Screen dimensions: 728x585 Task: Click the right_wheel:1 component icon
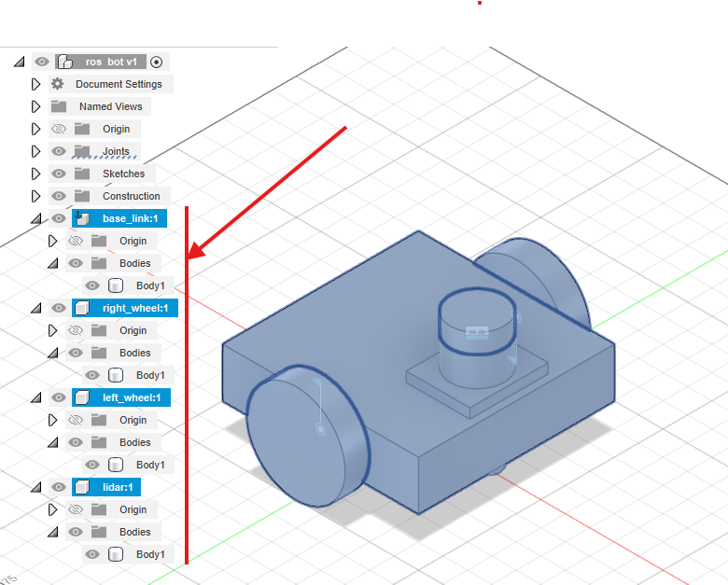(x=82, y=308)
